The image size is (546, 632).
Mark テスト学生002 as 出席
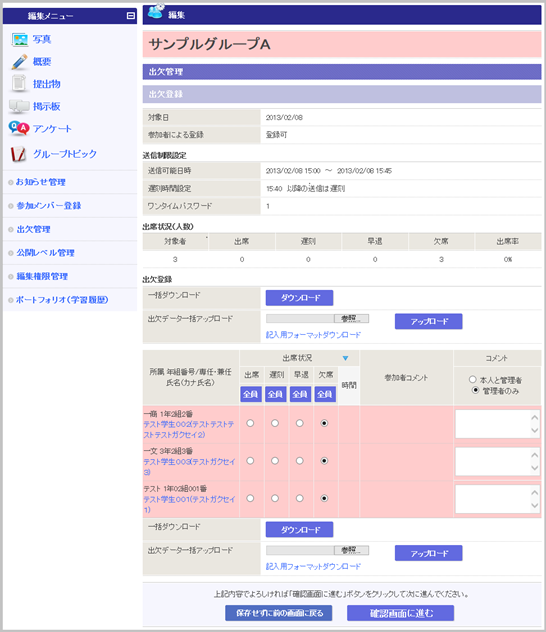click(250, 423)
